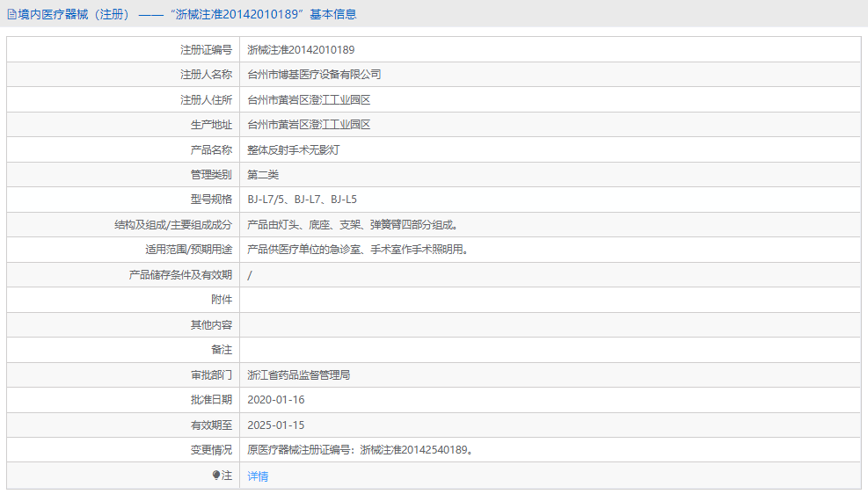Click the 产品名称 label

point(211,150)
